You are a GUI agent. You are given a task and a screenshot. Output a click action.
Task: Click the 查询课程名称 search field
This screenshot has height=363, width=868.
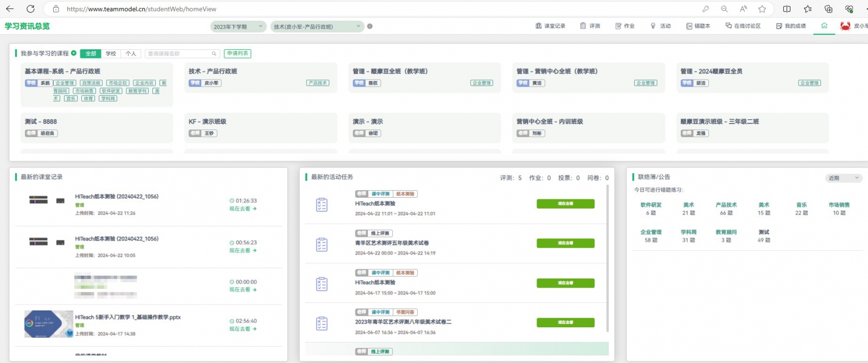(x=178, y=54)
